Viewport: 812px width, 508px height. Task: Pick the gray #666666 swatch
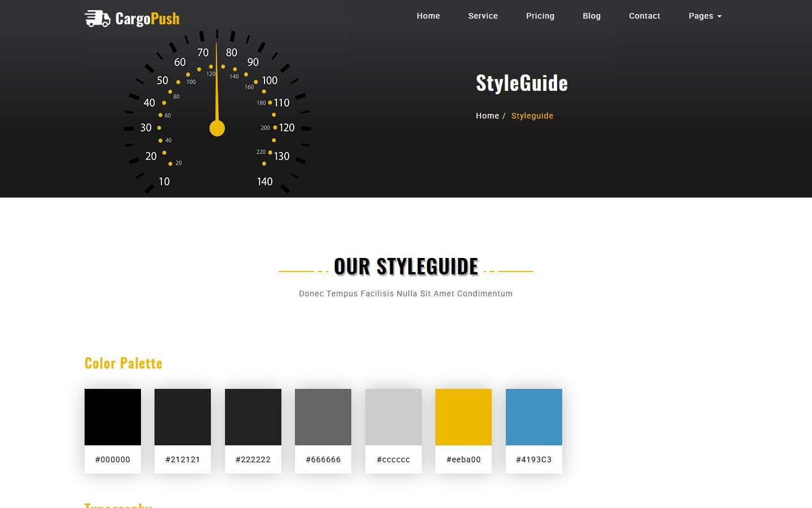(323, 417)
